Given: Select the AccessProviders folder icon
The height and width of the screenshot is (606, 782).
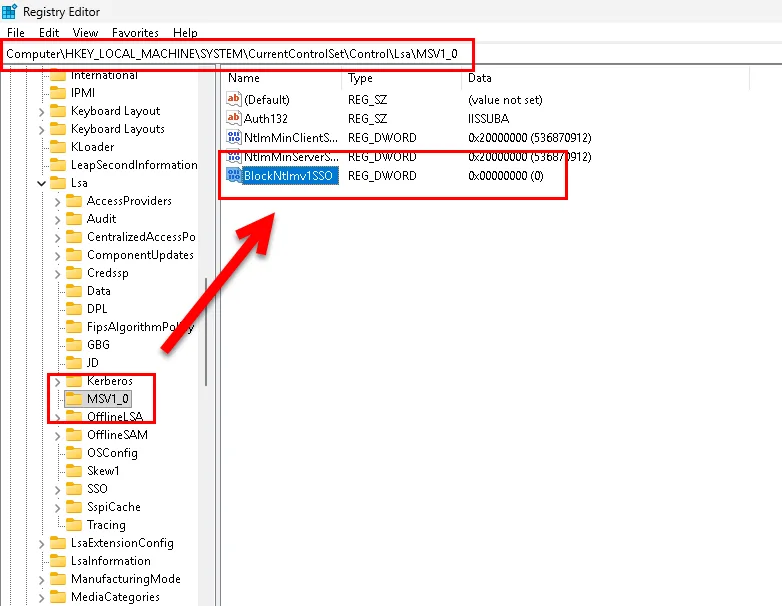Looking at the screenshot, I should [x=74, y=201].
